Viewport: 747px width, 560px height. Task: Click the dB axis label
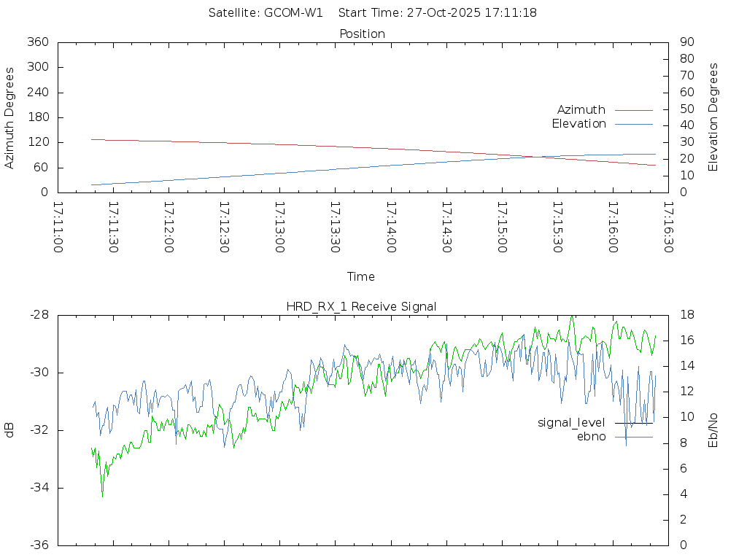tap(9, 430)
